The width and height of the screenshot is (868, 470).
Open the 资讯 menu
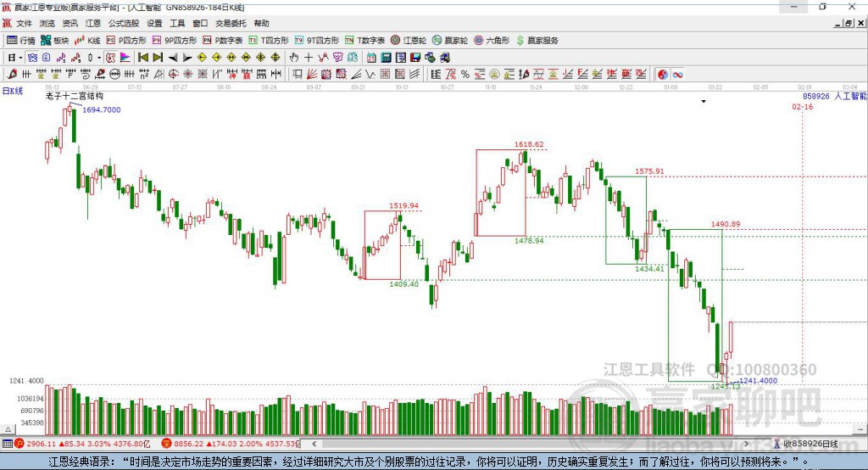(x=70, y=23)
